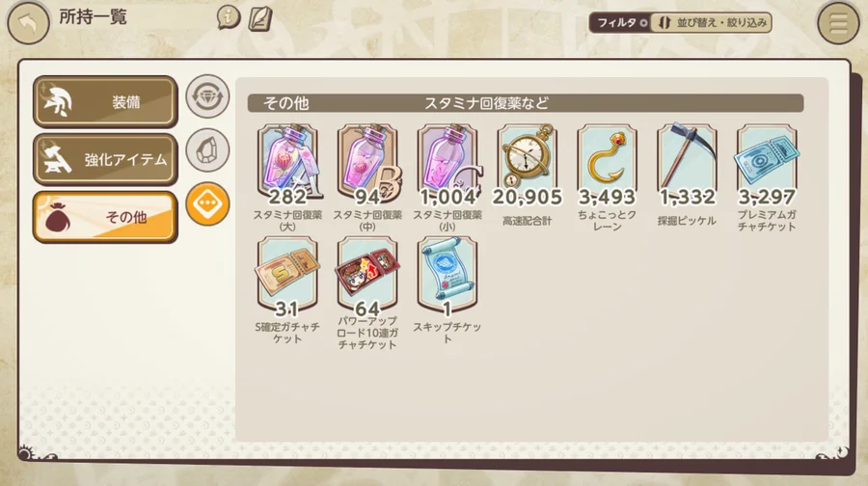Click the back arrow button

28,23
